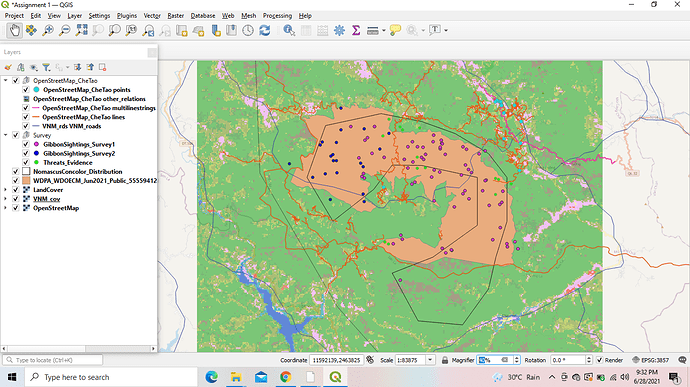Click the Zoom Full extent icon

click(81, 30)
